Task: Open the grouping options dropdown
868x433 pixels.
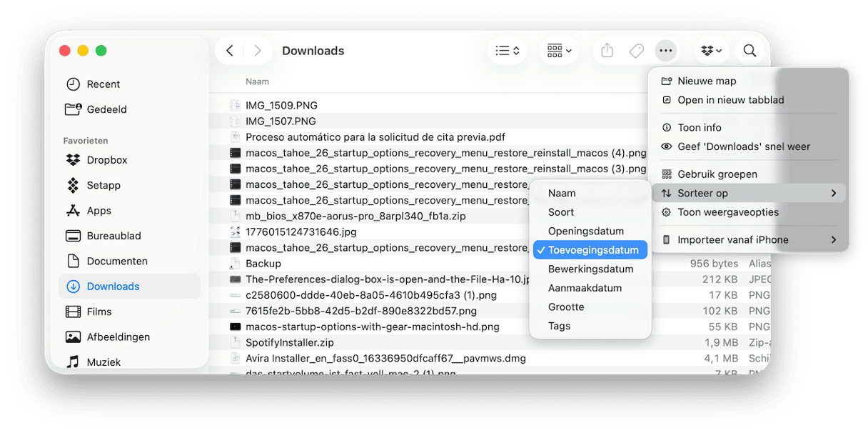Action: (560, 51)
